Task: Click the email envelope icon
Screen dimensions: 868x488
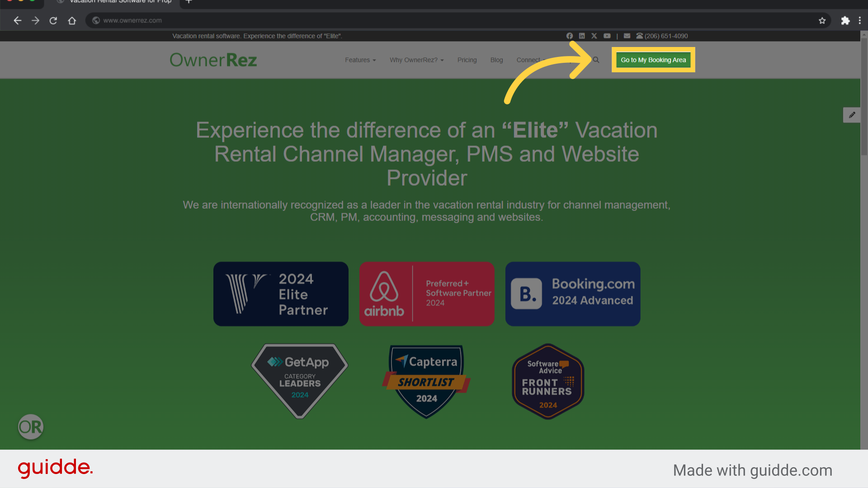Action: click(627, 36)
